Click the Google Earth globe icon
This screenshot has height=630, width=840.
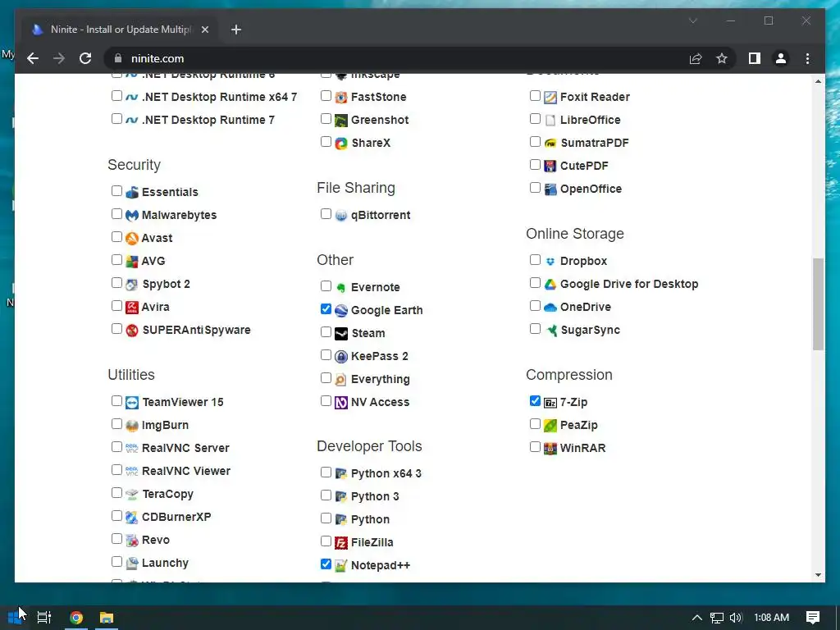coord(341,311)
